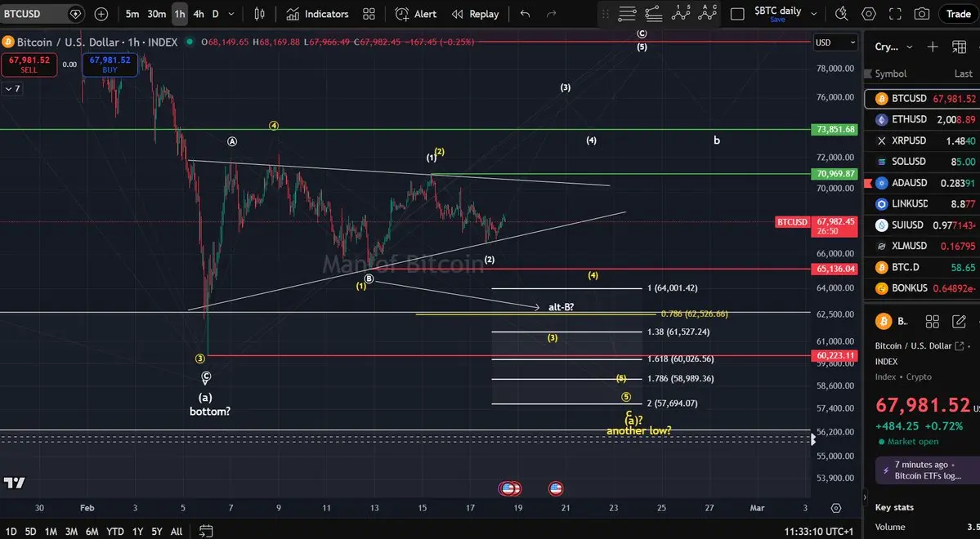Click the compare/add symbol plus icon
Screen dimensions: 980x539
101,14
